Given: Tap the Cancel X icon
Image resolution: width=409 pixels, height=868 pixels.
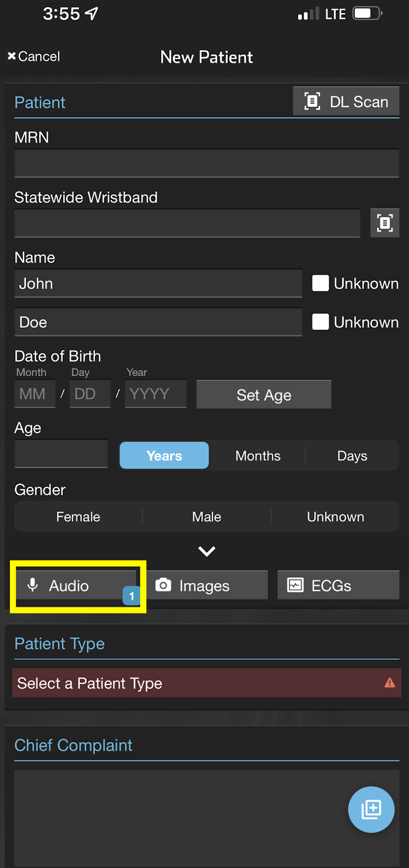Looking at the screenshot, I should (x=11, y=56).
